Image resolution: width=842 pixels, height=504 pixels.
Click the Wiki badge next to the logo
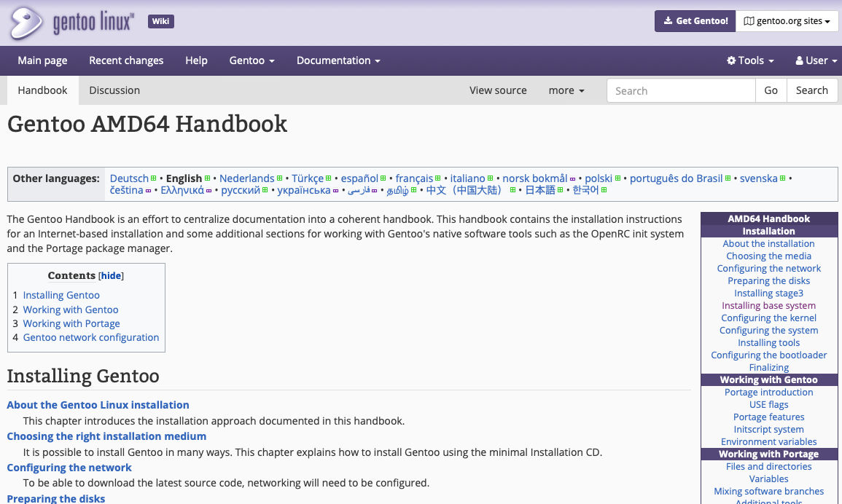pyautogui.click(x=160, y=21)
